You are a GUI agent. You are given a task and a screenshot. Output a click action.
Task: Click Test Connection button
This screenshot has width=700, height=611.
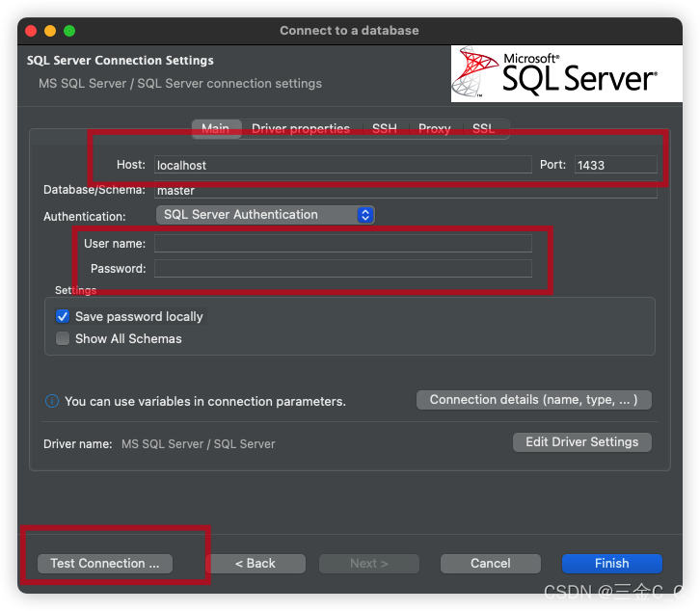pyautogui.click(x=105, y=563)
